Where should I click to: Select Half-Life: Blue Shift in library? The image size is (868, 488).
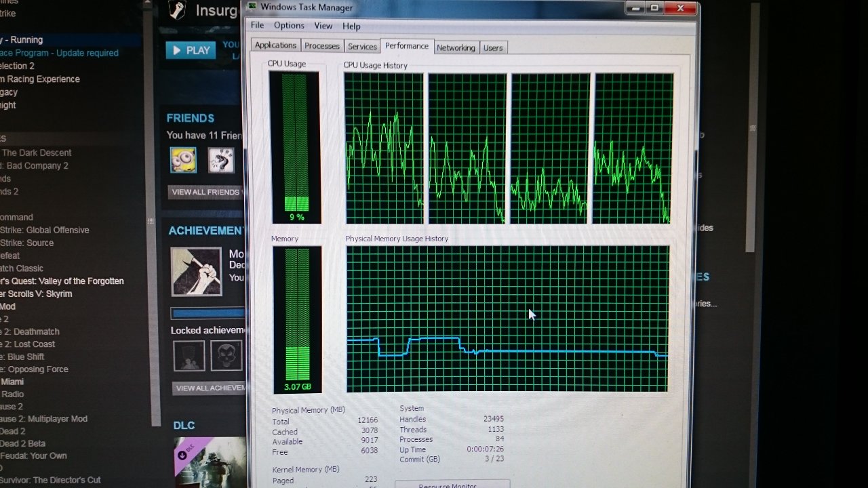pos(22,357)
